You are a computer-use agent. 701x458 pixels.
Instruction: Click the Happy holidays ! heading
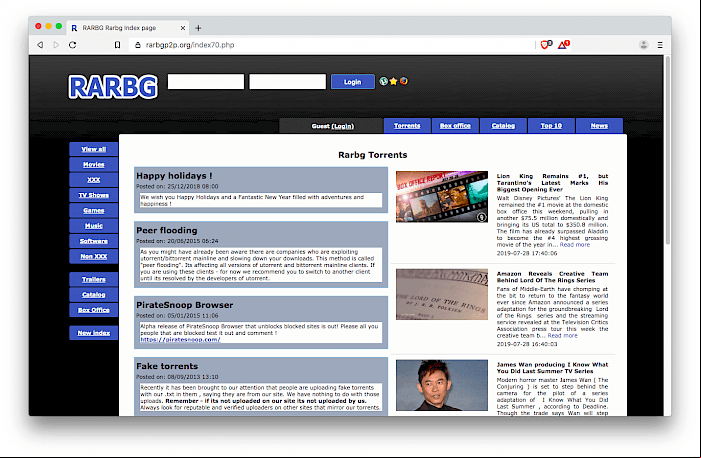(174, 176)
